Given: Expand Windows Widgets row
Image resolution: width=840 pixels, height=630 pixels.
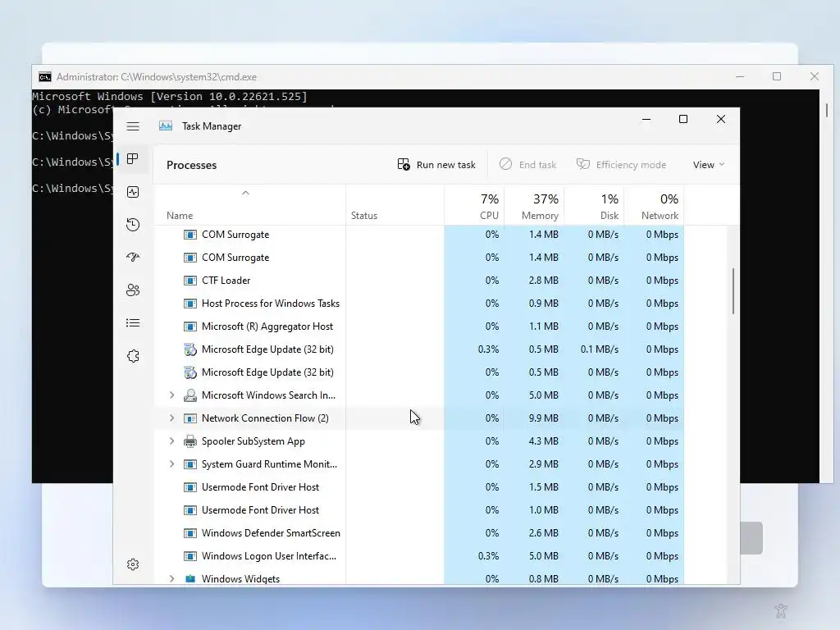Looking at the screenshot, I should tap(171, 578).
